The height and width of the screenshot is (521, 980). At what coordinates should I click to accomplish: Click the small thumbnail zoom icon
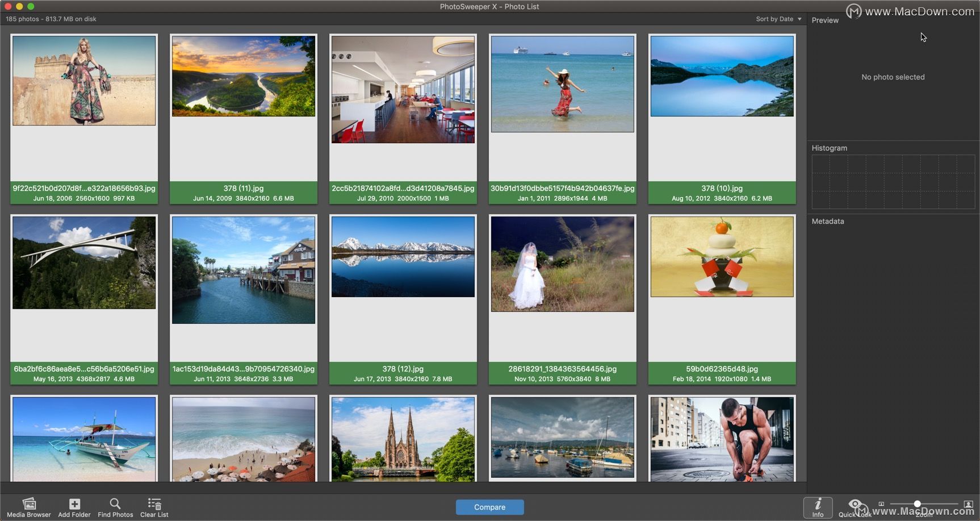click(x=881, y=504)
